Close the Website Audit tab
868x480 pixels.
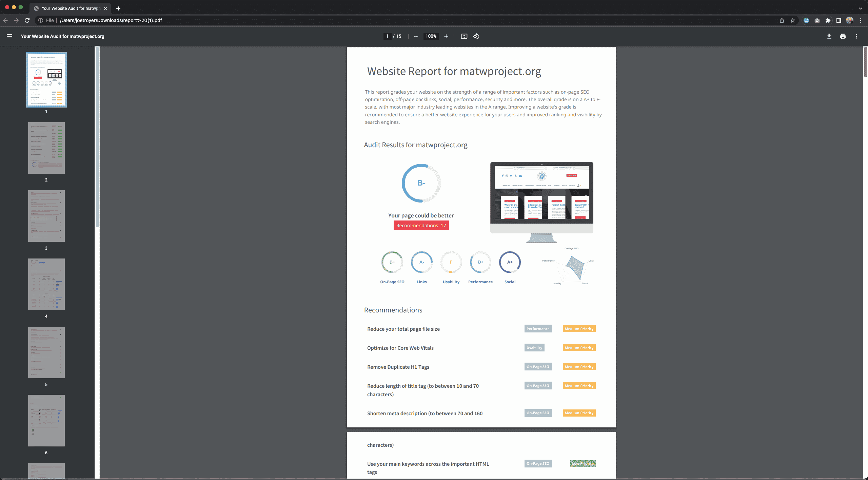pos(105,8)
